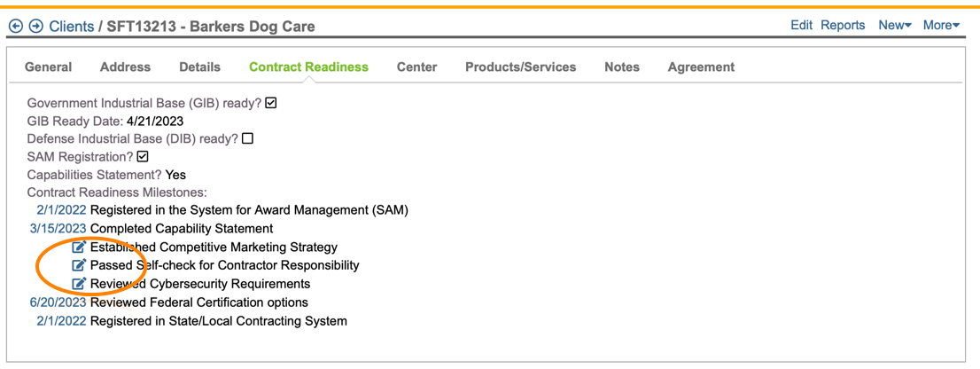Screen dimensions: 980x369
Task: Toggle Government Industrial Base ready checkbox
Action: 271,103
